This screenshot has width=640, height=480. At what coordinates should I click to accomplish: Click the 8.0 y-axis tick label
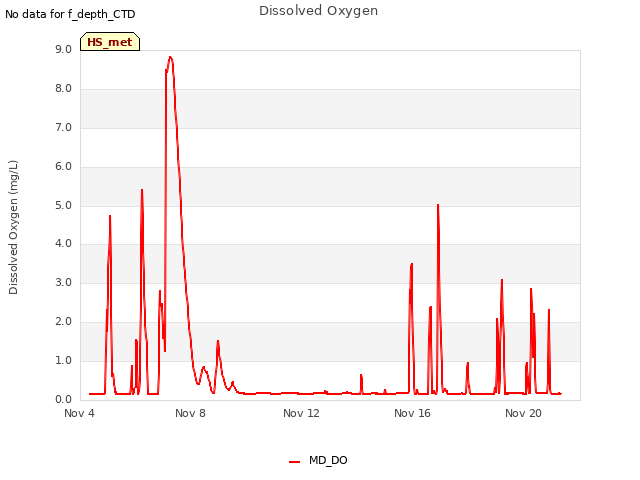pyautogui.click(x=63, y=89)
